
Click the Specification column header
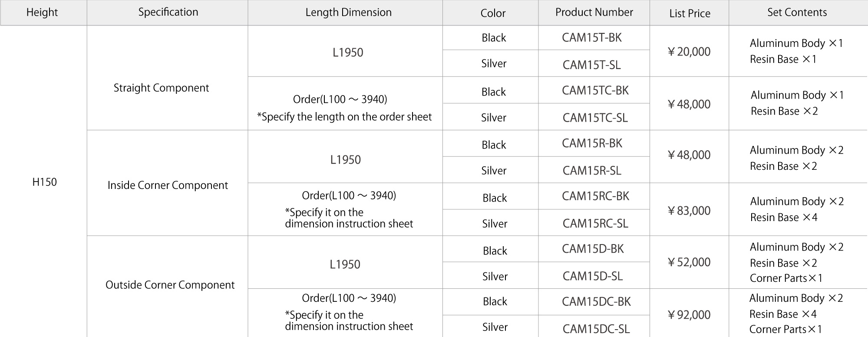click(168, 12)
